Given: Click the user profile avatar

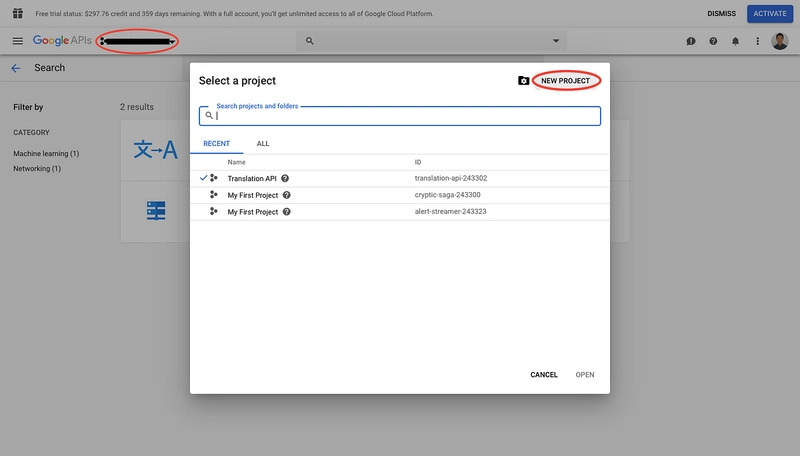Looking at the screenshot, I should click(780, 41).
